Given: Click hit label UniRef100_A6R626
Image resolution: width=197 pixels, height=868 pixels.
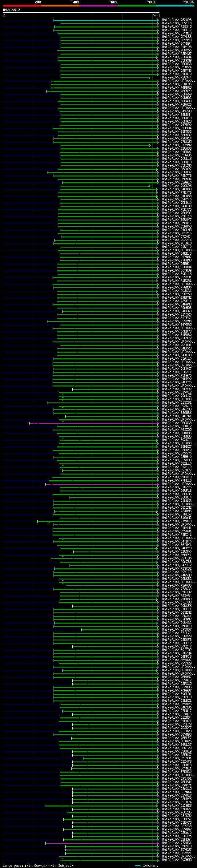Looking at the screenshot, I should pos(176,104).
